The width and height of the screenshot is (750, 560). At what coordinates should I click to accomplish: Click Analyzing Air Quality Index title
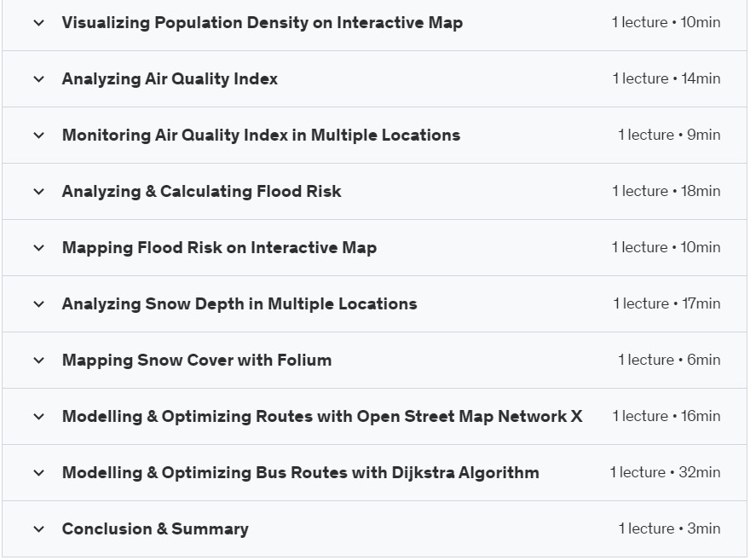pos(170,79)
